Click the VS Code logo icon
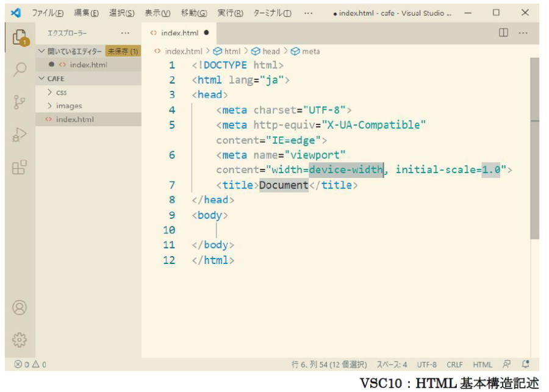549x392 pixels. (16, 13)
